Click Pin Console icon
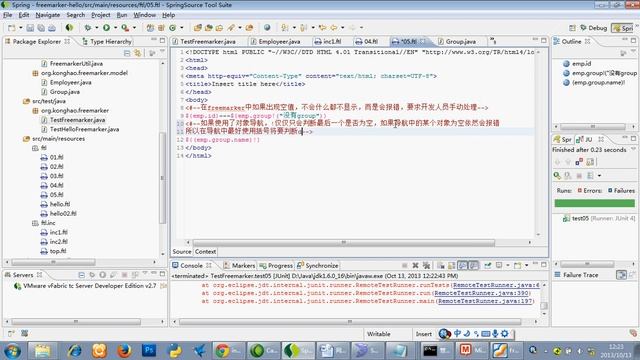This screenshot has height=360, width=640. (x=488, y=265)
